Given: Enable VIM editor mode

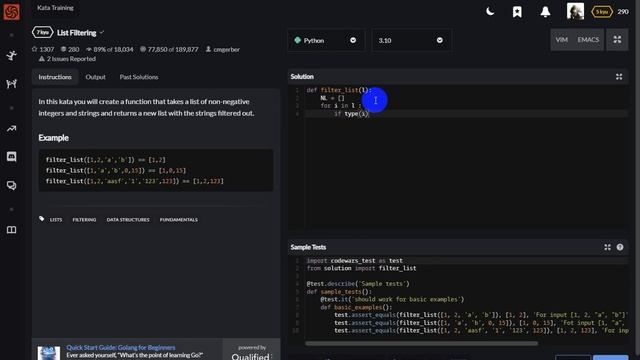Looking at the screenshot, I should 562,40.
